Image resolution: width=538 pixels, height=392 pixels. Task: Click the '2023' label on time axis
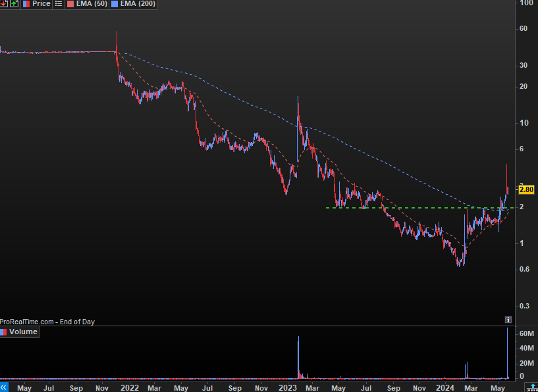click(x=288, y=388)
